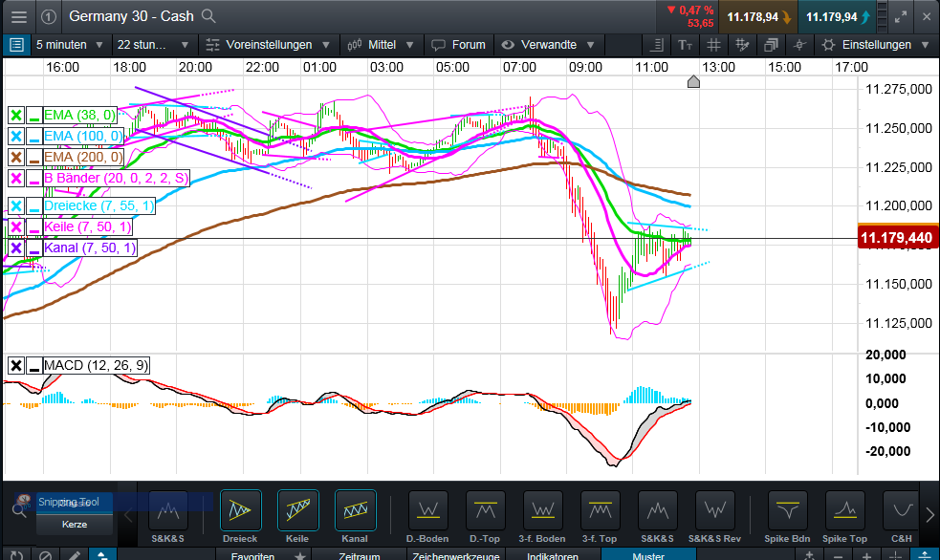Click the grid icon in the top toolbar

coord(713,44)
